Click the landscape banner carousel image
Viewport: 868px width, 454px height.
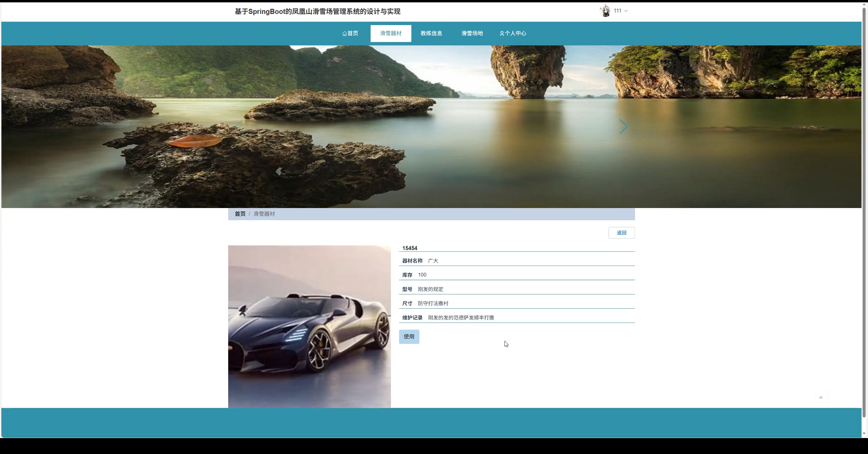[x=431, y=127]
